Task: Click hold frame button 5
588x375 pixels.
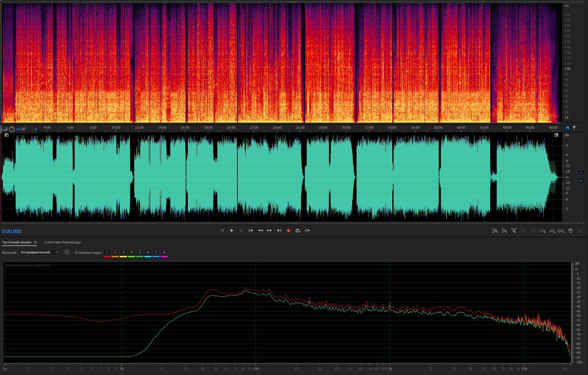Action: [x=140, y=252]
